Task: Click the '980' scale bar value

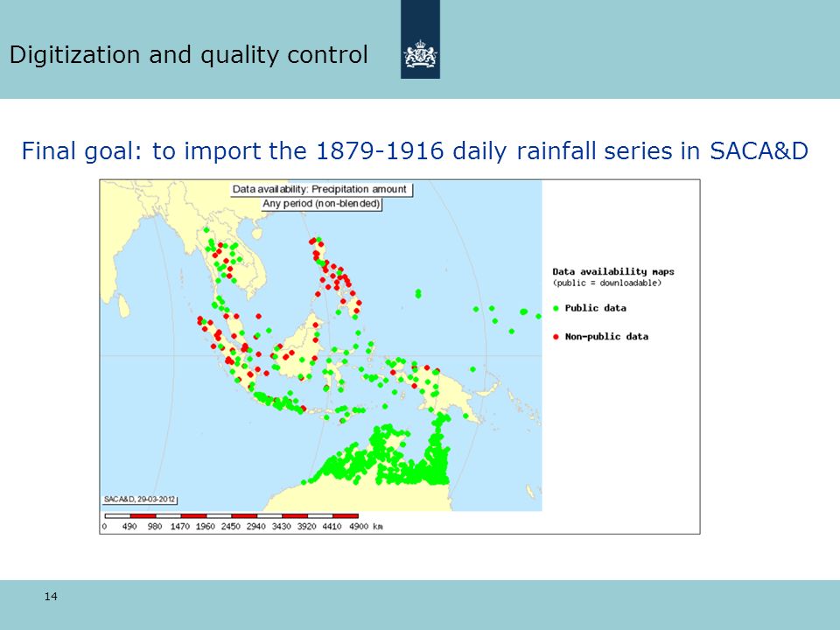Action: pyautogui.click(x=155, y=527)
